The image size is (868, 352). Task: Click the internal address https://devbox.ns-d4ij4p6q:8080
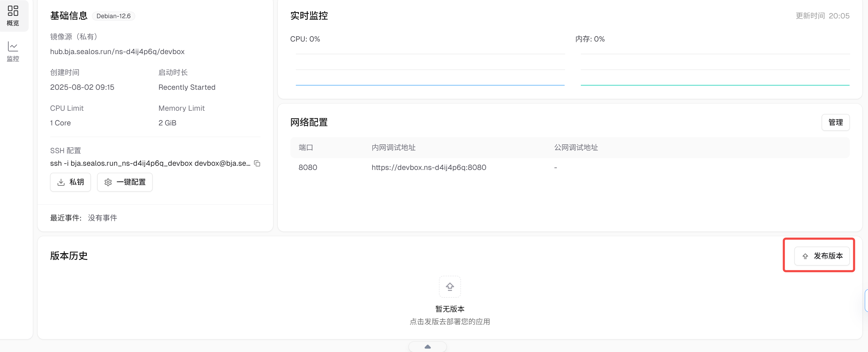(x=429, y=167)
